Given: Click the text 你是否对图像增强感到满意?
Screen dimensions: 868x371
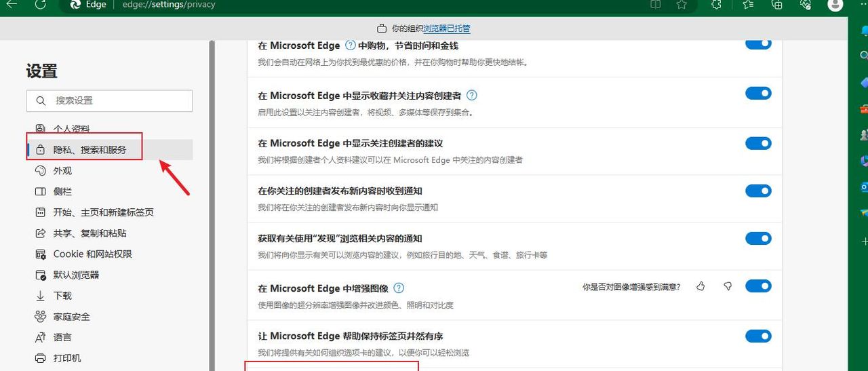Looking at the screenshot, I should [x=631, y=287].
